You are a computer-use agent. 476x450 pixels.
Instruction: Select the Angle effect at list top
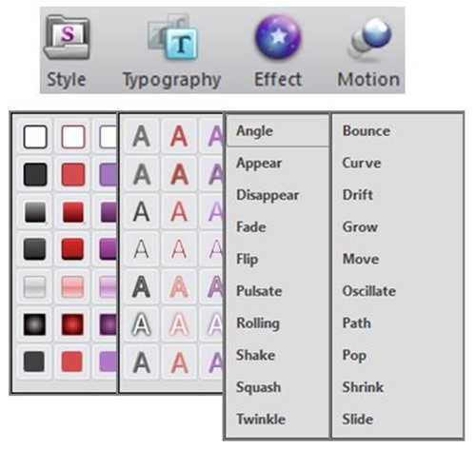pyautogui.click(x=254, y=131)
